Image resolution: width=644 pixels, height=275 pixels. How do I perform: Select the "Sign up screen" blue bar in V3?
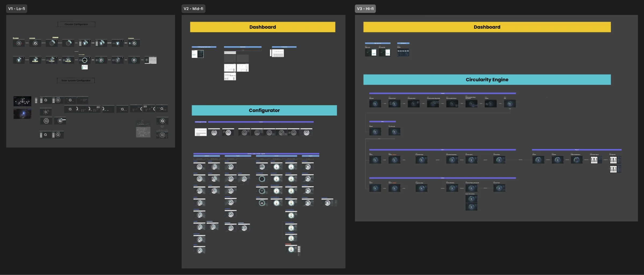tap(378, 43)
